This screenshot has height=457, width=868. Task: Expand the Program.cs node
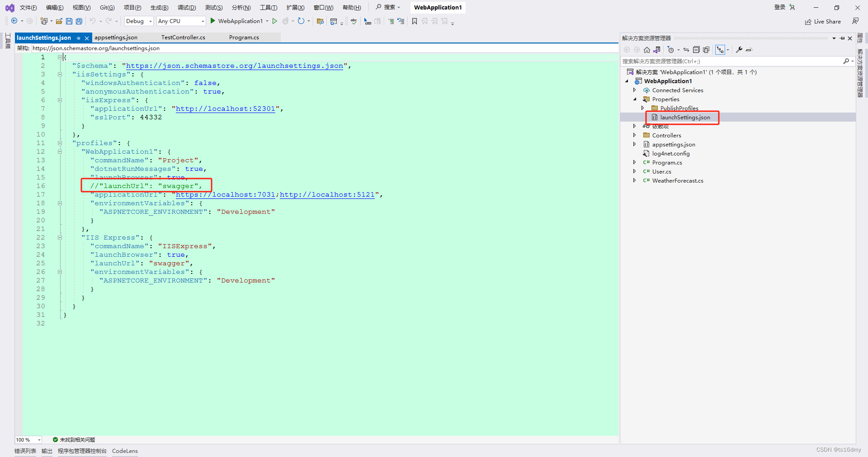pos(634,162)
